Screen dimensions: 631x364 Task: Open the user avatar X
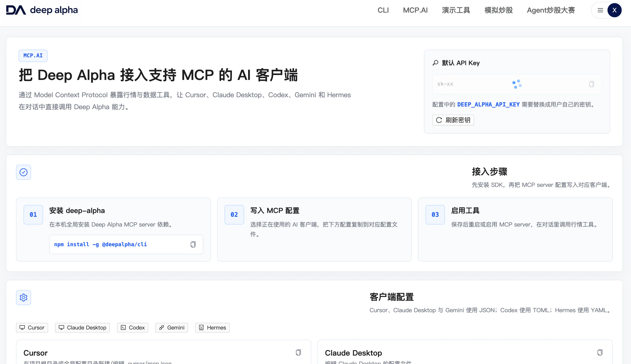tap(614, 10)
